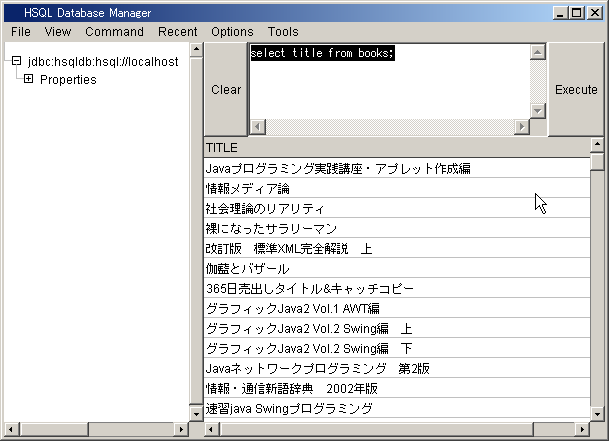Viewport: 609px width, 441px height.
Task: Click SQL editor scroll-right arrow
Action: tap(522, 127)
